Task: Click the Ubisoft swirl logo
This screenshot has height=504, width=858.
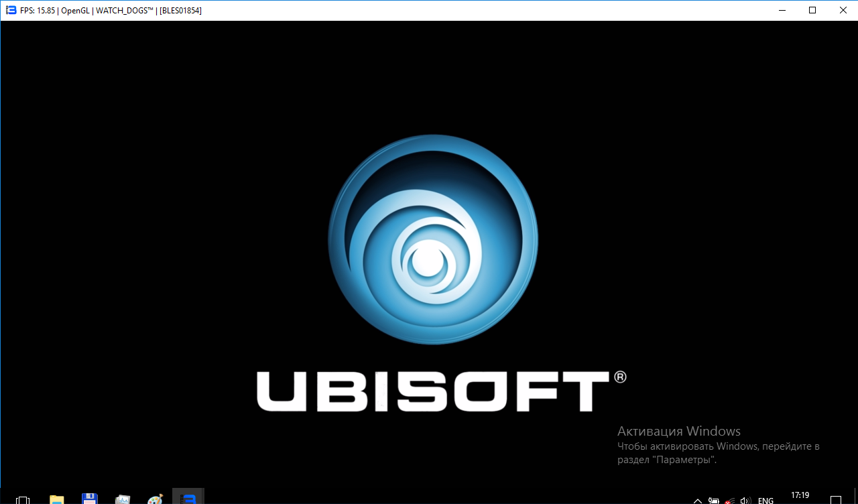Action: point(433,239)
